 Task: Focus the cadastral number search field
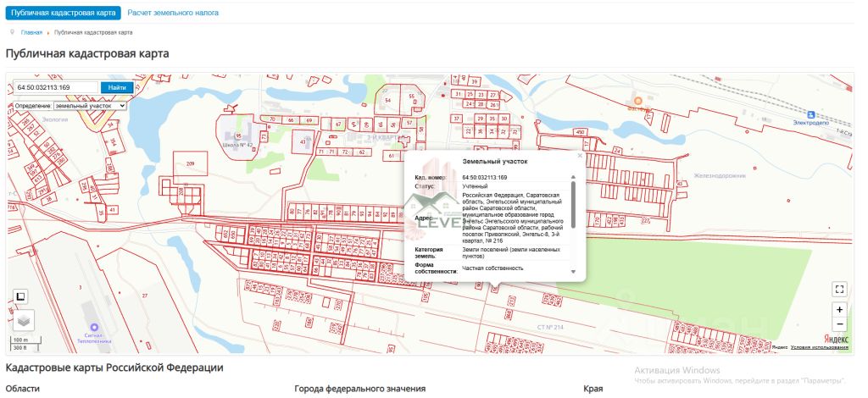(x=57, y=87)
